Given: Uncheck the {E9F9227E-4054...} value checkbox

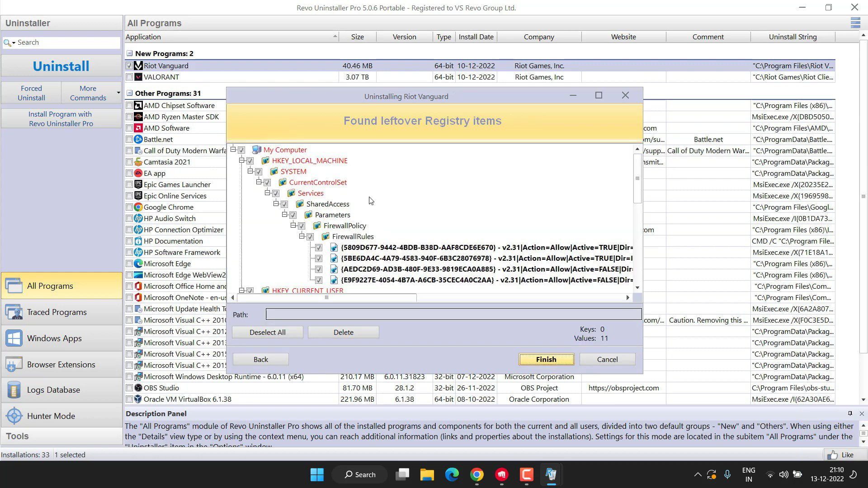Looking at the screenshot, I should click(319, 280).
